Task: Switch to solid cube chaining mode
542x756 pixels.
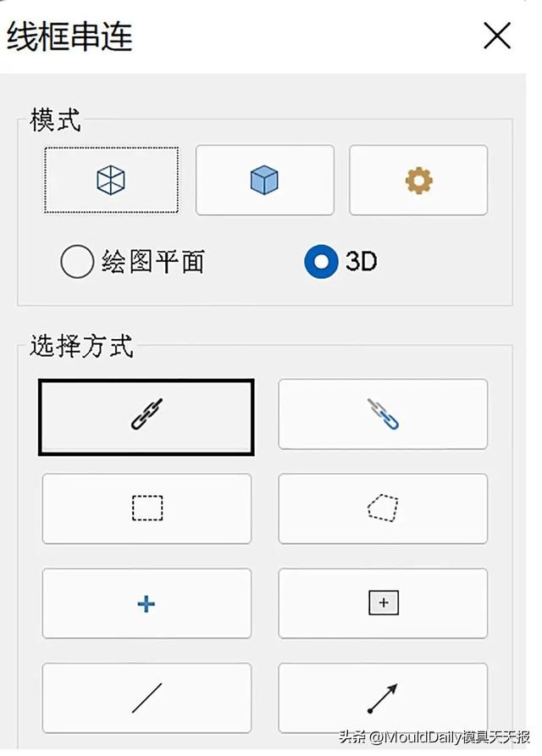Action: (x=264, y=180)
